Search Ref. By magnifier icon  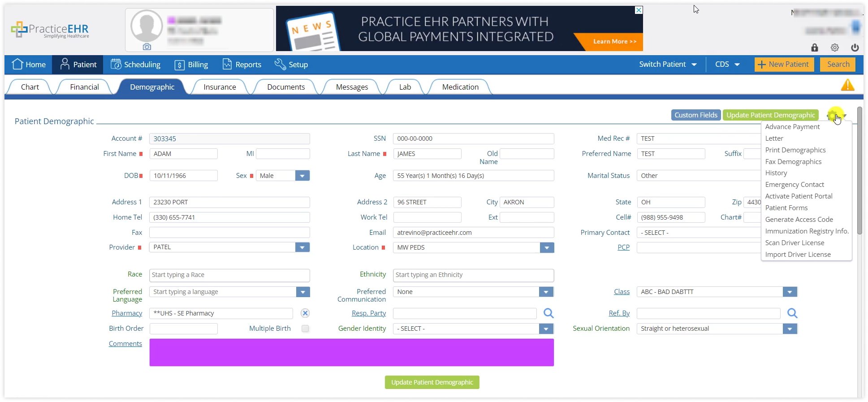[792, 313]
